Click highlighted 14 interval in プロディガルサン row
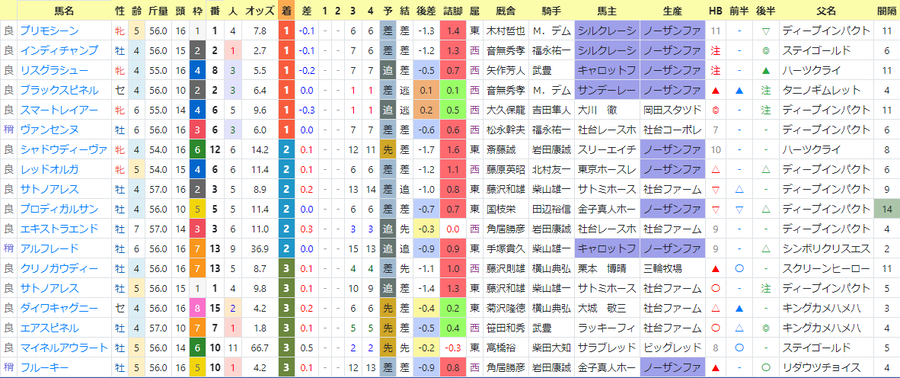The image size is (900, 378). point(888,209)
